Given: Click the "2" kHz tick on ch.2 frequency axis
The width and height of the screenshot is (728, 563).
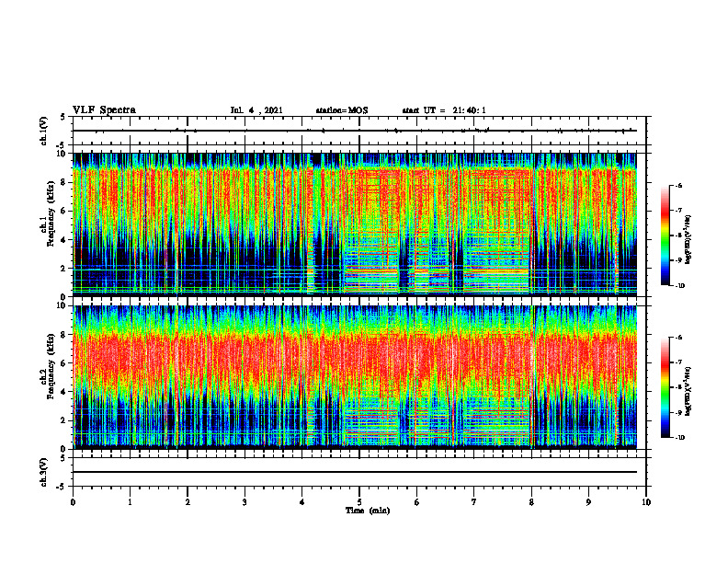Looking at the screenshot, I should coord(64,420).
